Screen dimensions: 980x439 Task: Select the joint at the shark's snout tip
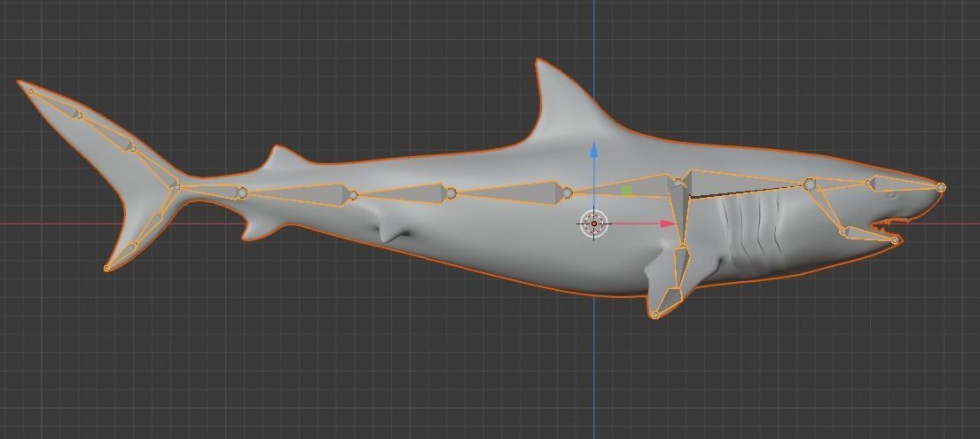click(941, 187)
